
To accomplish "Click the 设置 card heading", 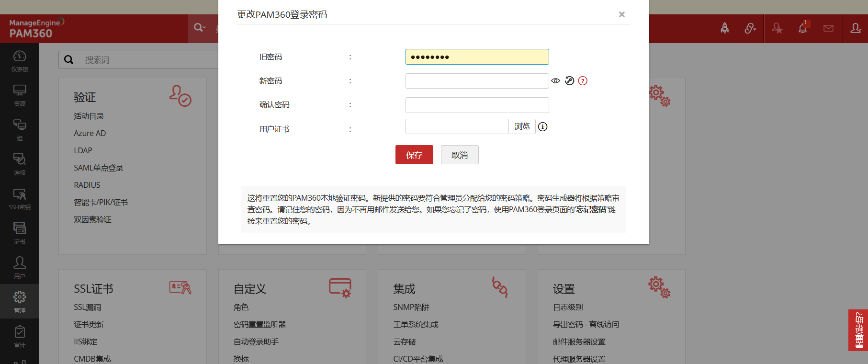I will click(x=564, y=289).
